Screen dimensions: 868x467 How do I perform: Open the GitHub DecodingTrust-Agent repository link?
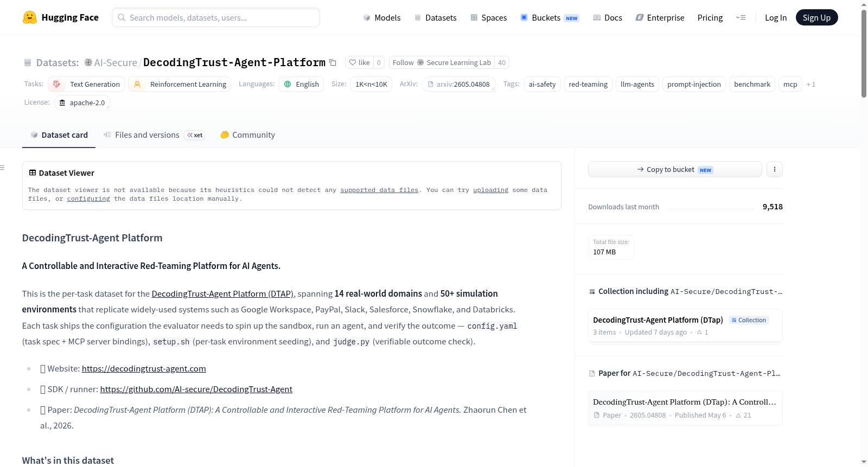click(x=196, y=389)
